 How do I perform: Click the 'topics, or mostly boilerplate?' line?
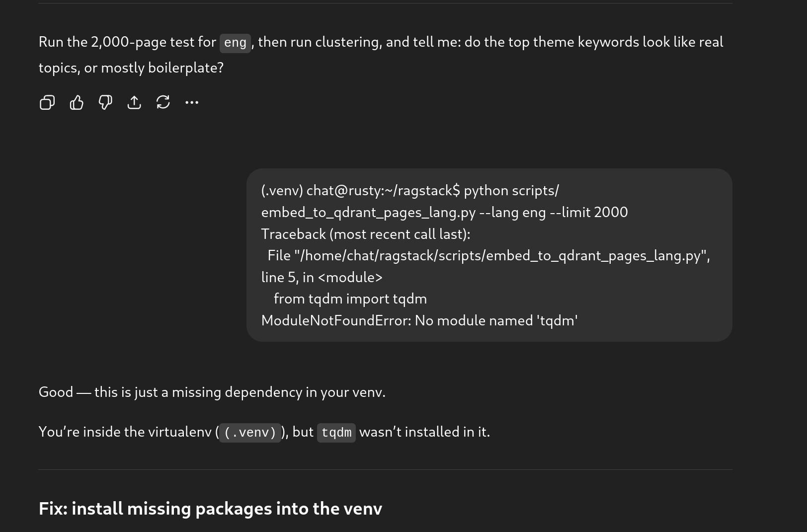pyautogui.click(x=131, y=68)
